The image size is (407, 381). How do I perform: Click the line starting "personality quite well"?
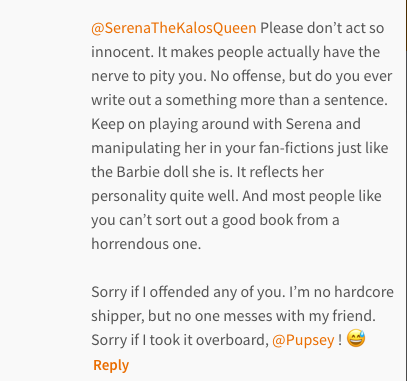236,196
